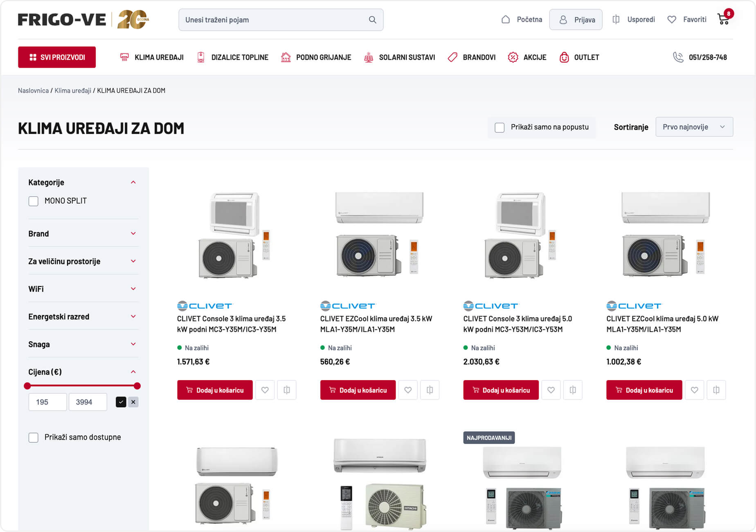This screenshot has width=756, height=532.
Task: Open CLIVET Console 3 5.0 kW product image
Action: pos(521,235)
